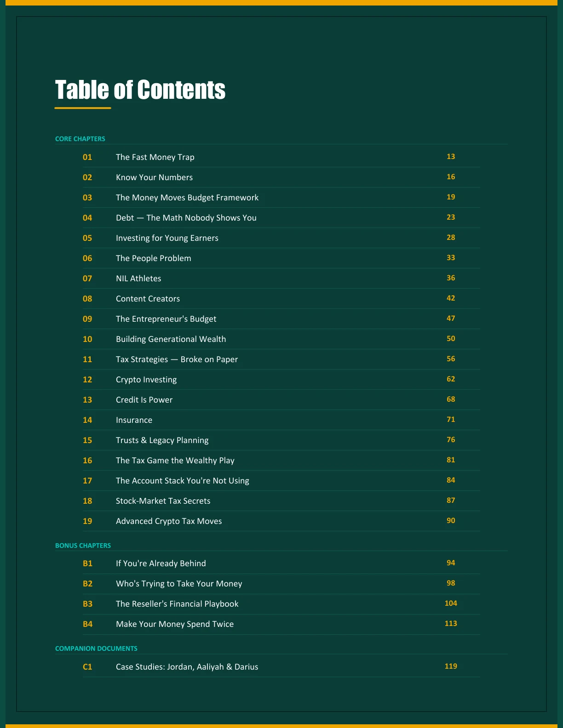Click page number '13'
563x728 pixels.
451,157
